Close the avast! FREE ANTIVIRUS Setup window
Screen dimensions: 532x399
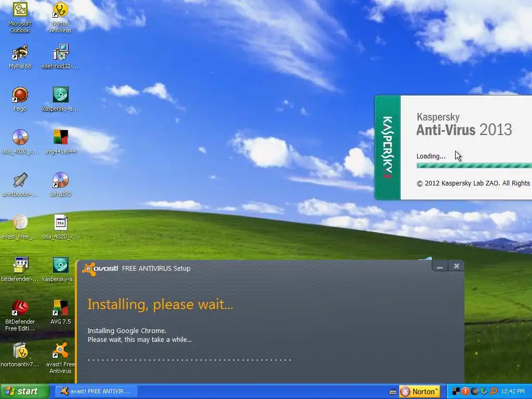pyautogui.click(x=456, y=267)
